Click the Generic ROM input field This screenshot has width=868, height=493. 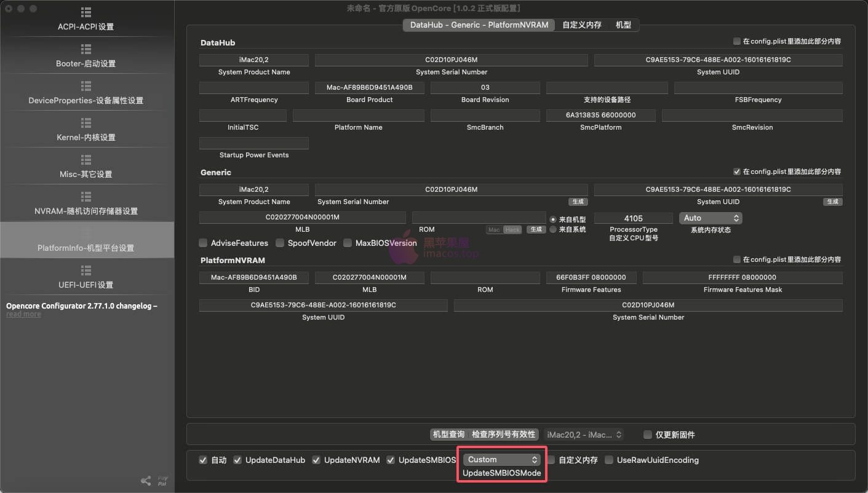pos(479,218)
